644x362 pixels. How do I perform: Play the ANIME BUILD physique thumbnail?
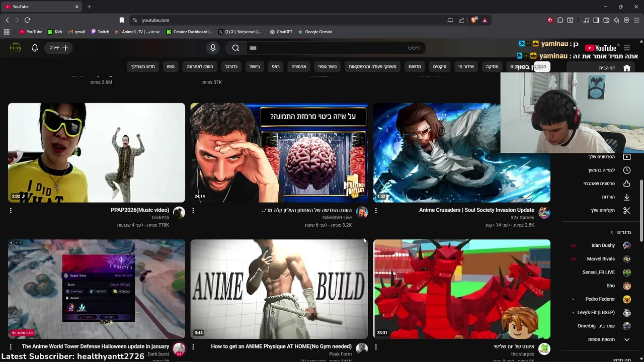pos(279,289)
